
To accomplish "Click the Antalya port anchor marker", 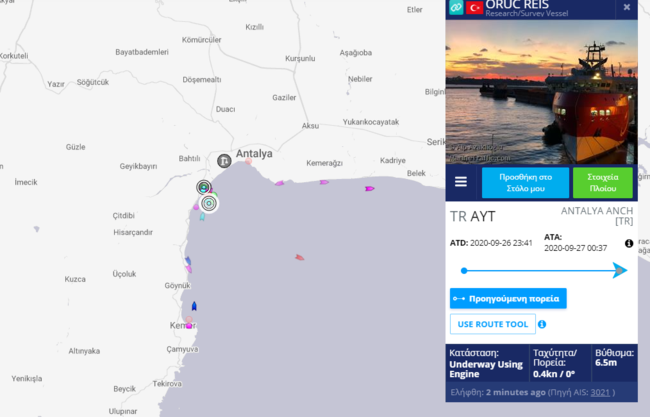I will tap(224, 160).
